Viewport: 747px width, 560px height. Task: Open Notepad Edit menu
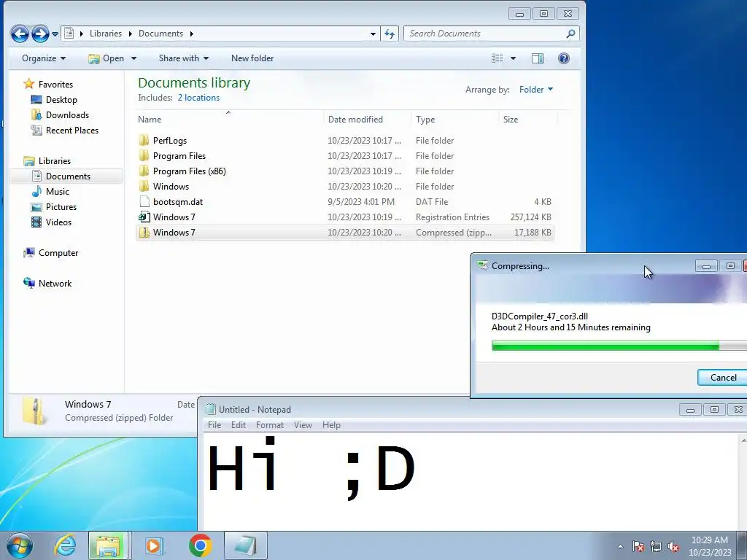[239, 425]
